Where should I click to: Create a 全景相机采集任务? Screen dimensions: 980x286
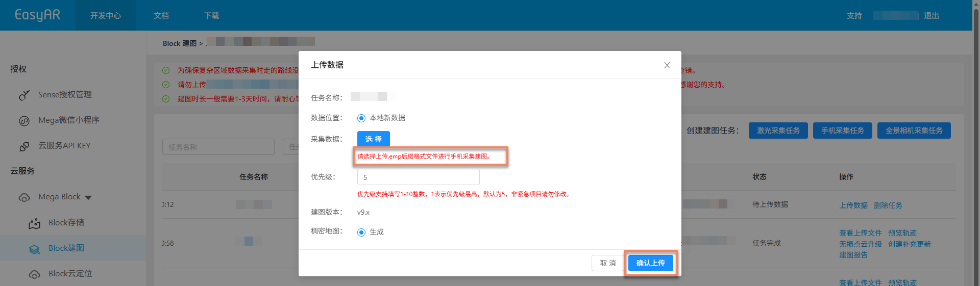coord(914,131)
